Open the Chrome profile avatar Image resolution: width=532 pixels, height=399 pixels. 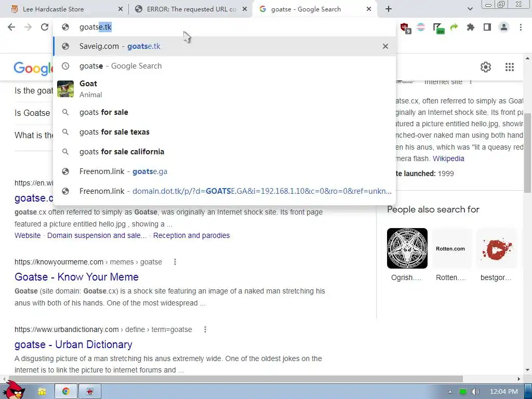504,27
